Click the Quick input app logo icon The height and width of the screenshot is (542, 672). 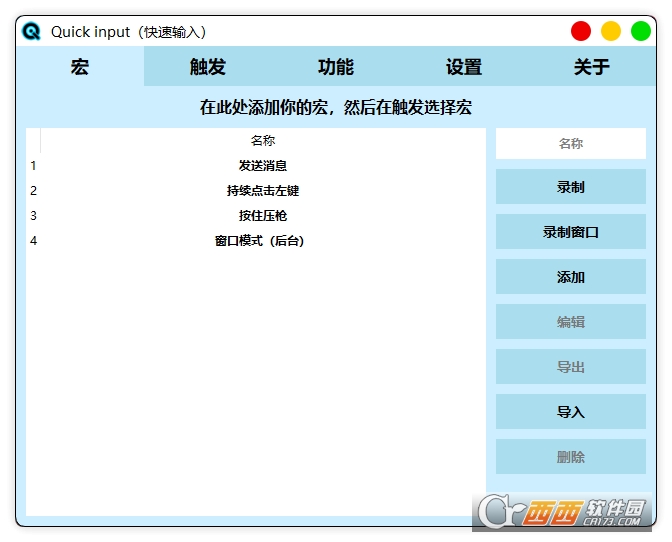pos(31,31)
